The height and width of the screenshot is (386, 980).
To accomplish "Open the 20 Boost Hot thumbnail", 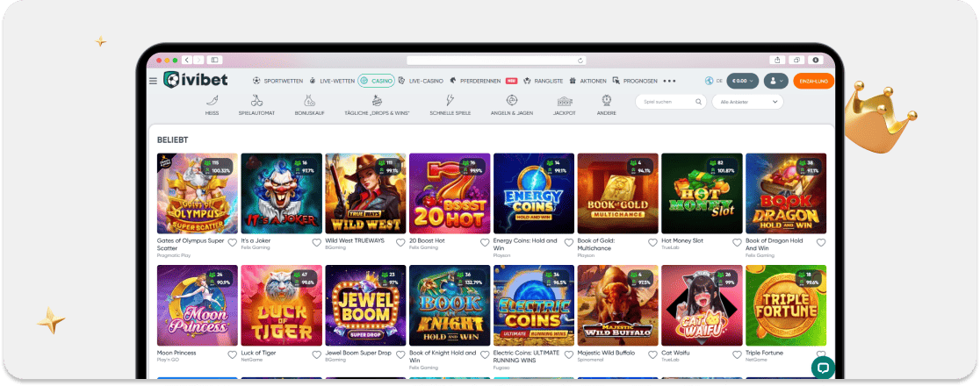I will [x=450, y=194].
